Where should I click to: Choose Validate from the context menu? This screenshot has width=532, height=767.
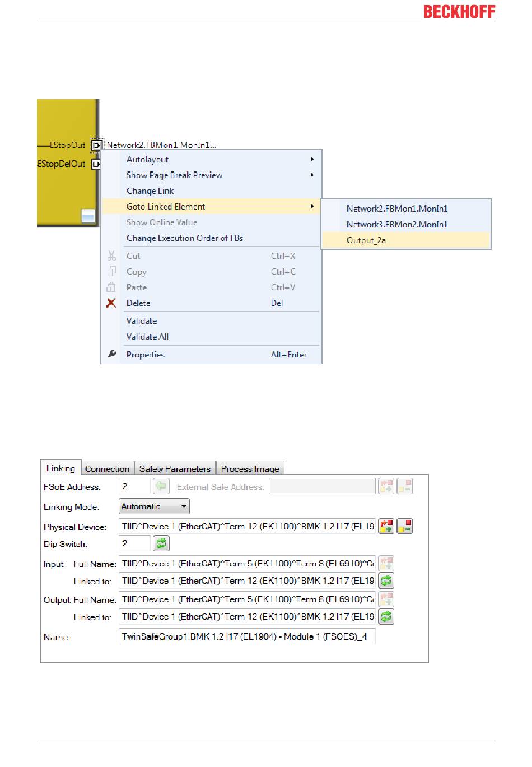tap(212, 321)
